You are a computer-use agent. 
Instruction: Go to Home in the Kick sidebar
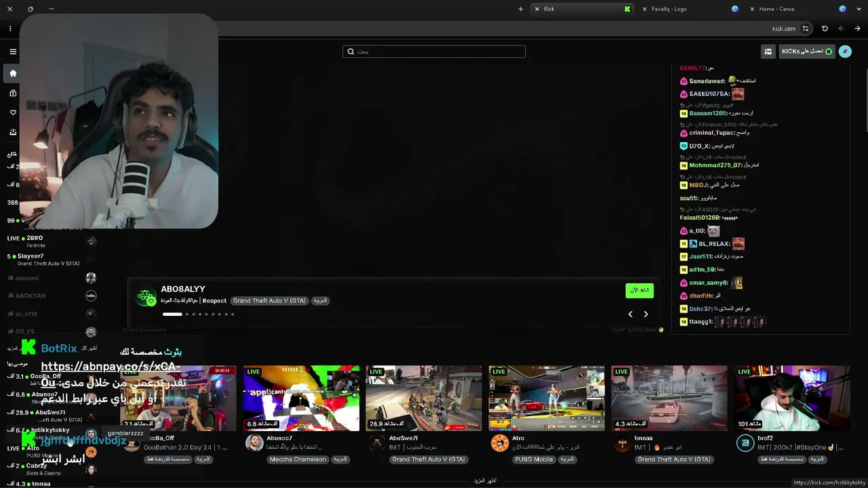(x=12, y=73)
